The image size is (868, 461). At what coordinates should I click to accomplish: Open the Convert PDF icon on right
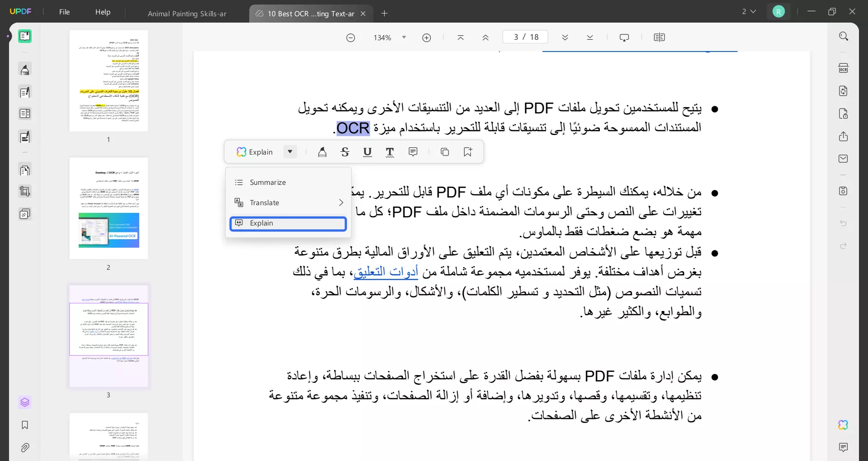[844, 91]
